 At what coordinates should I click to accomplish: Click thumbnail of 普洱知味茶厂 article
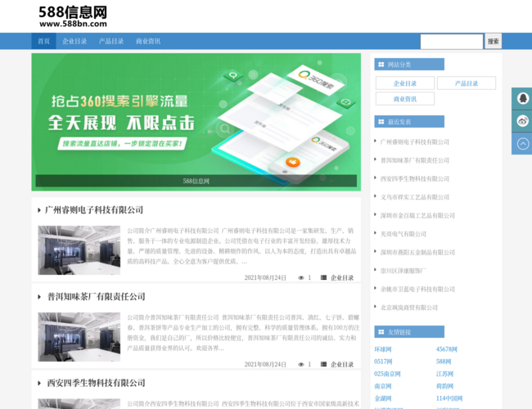click(x=79, y=337)
